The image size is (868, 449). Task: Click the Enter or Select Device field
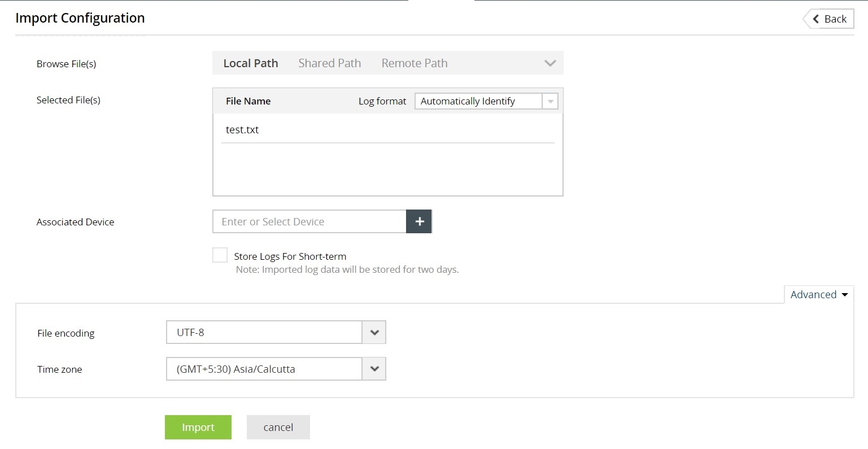point(308,221)
